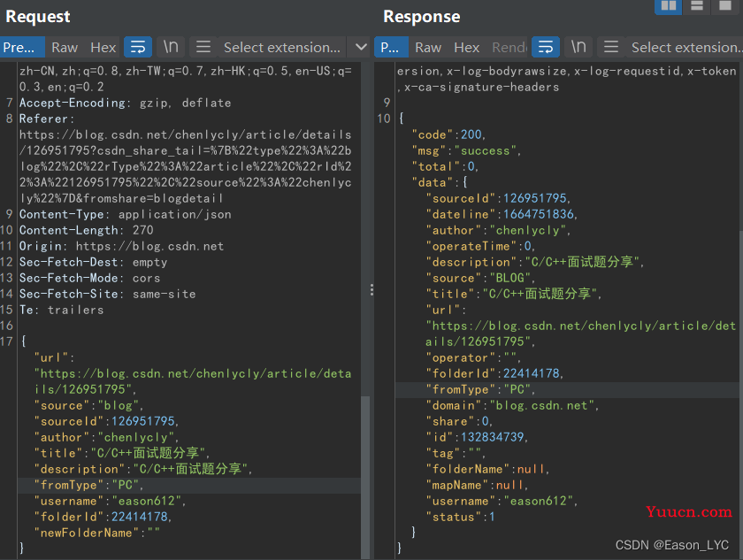Select the stacked horizontal layout icon
This screenshot has width=743, height=560.
tap(697, 6)
